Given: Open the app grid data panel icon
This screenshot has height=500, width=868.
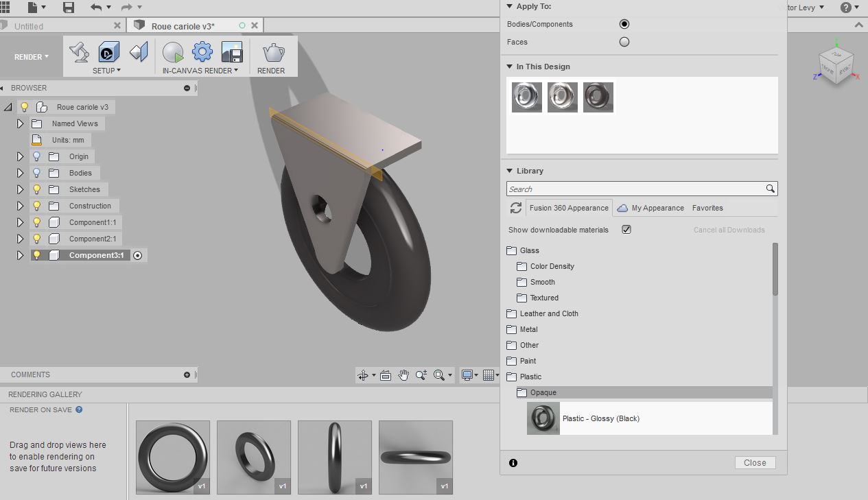Looking at the screenshot, I should [x=4, y=8].
